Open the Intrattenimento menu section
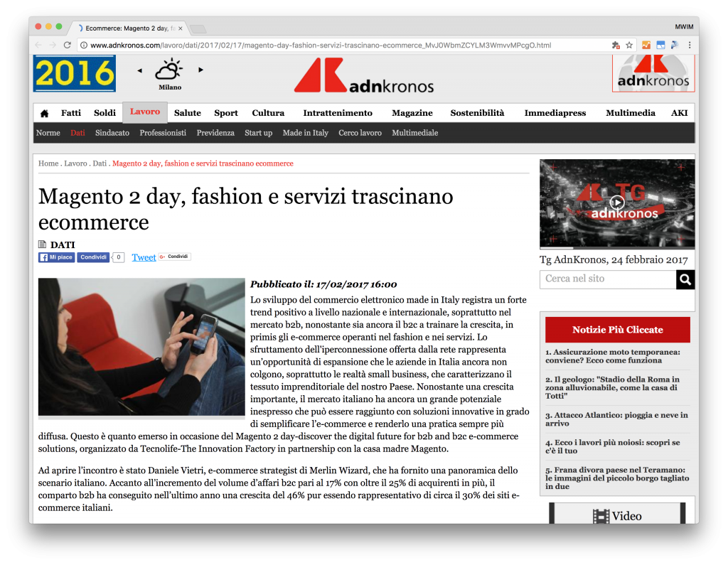The height and width of the screenshot is (565, 728). pos(338,113)
